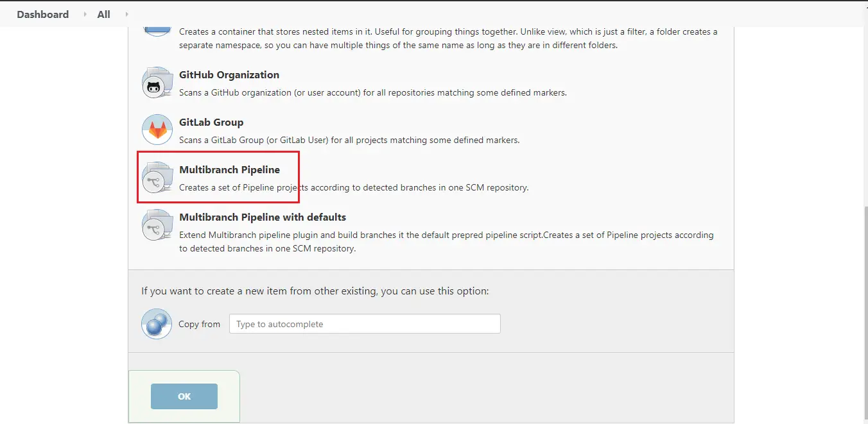Click inside the Type to autocomplete box

point(365,323)
